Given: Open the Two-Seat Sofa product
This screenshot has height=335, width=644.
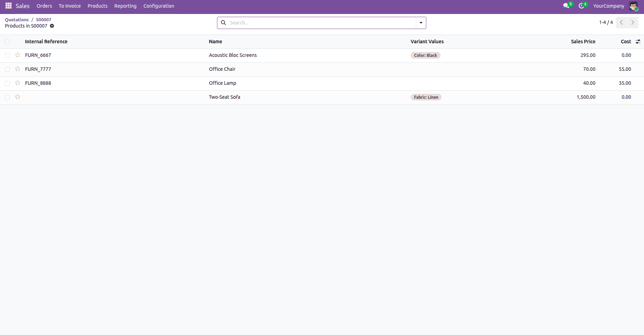Looking at the screenshot, I should [x=225, y=97].
